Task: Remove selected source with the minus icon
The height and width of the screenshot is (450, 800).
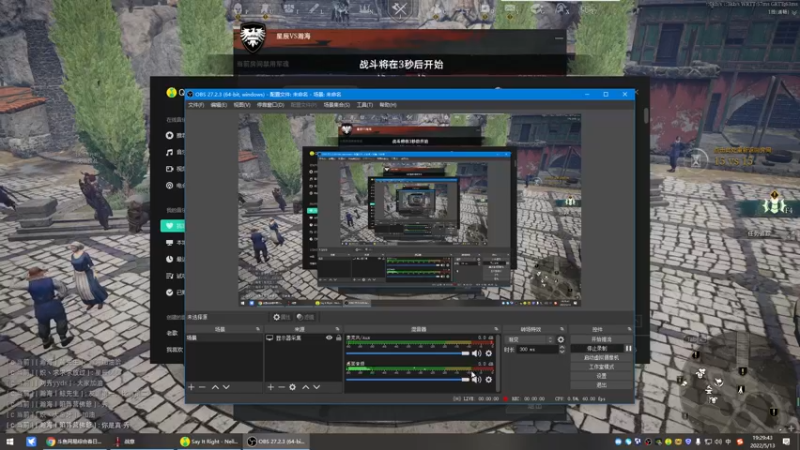Action: [281, 387]
